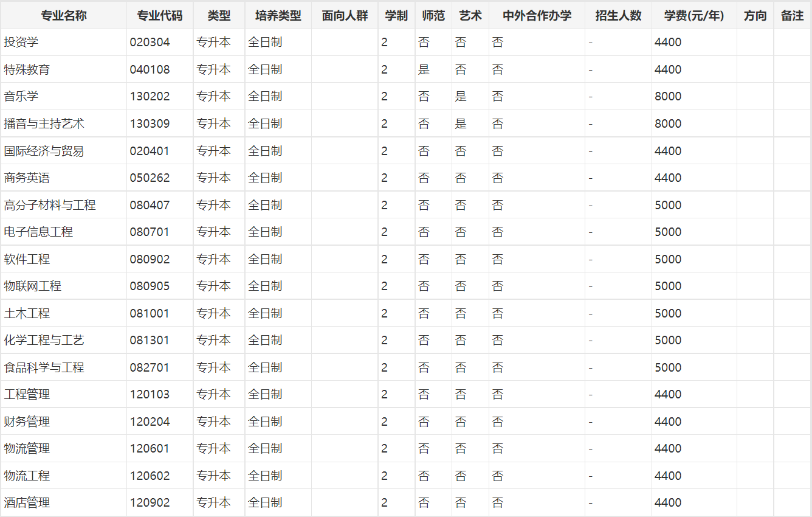The width and height of the screenshot is (812, 517).
Task: Click the 8000 tuition cell for 音乐学
Action: click(x=668, y=97)
